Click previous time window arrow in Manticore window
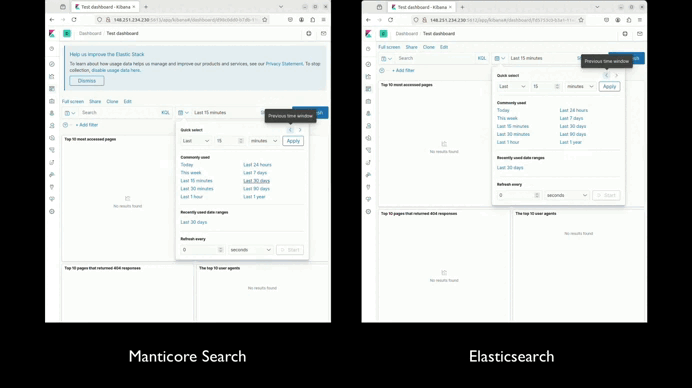The image size is (692, 388). pyautogui.click(x=290, y=130)
